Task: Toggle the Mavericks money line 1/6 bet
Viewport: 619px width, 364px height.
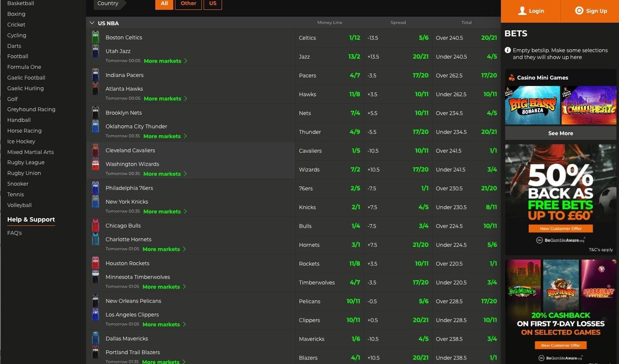Action: pyautogui.click(x=329, y=339)
